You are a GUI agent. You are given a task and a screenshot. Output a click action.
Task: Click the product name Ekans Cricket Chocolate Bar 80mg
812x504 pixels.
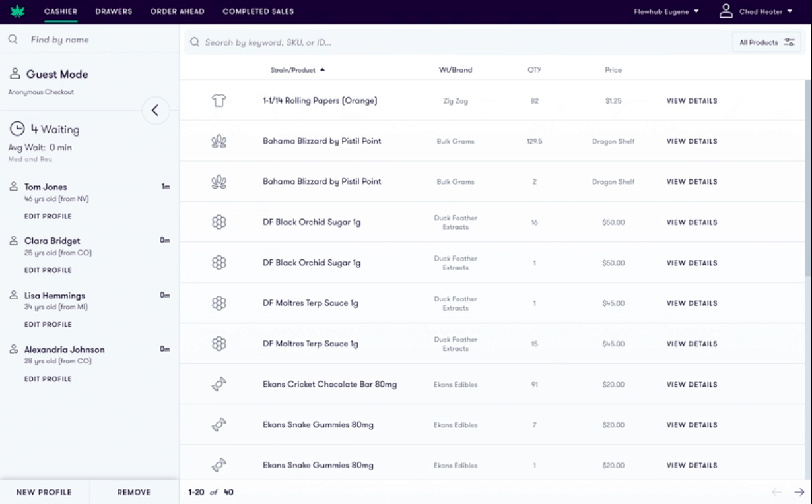click(x=330, y=385)
